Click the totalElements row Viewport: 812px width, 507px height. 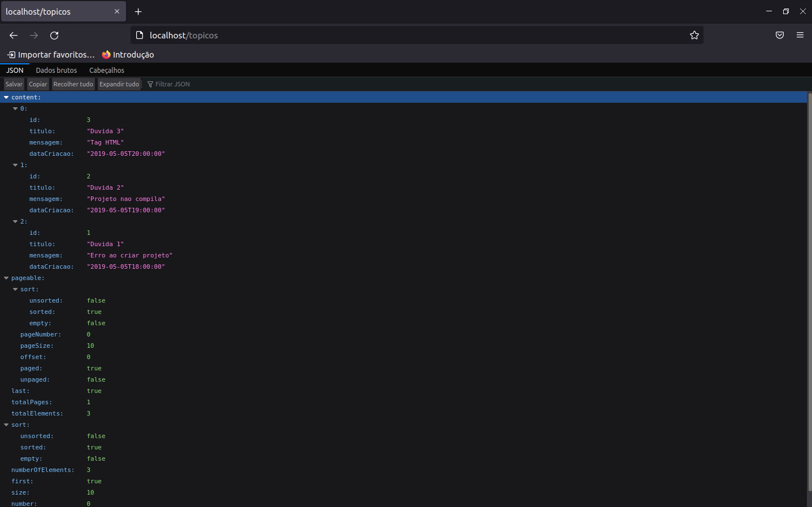click(x=403, y=413)
